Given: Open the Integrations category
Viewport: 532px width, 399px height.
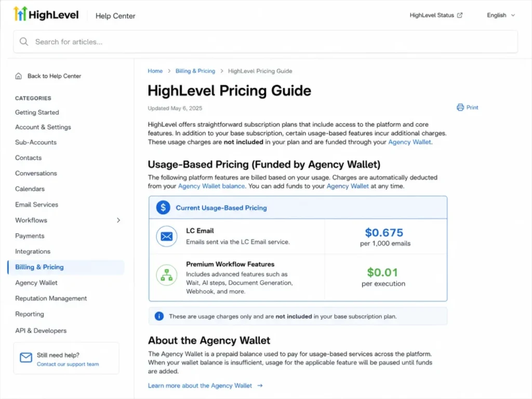Looking at the screenshot, I should pos(33,251).
